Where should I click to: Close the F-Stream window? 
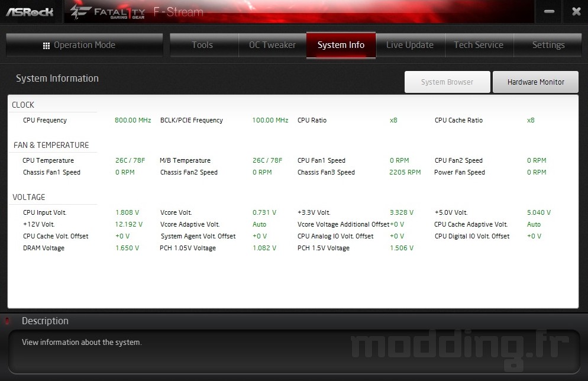(576, 12)
